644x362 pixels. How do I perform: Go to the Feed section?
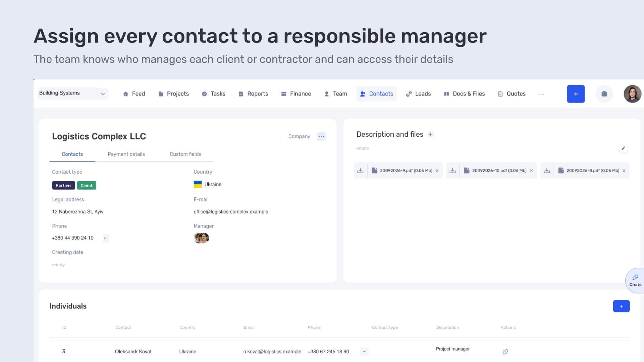click(134, 94)
